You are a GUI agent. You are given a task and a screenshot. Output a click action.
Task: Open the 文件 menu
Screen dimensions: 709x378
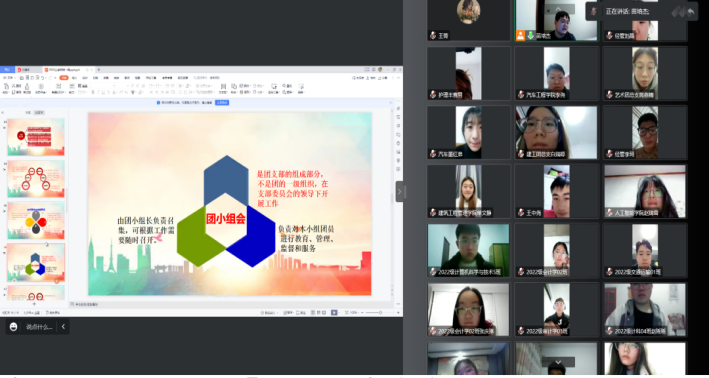[x=10, y=78]
